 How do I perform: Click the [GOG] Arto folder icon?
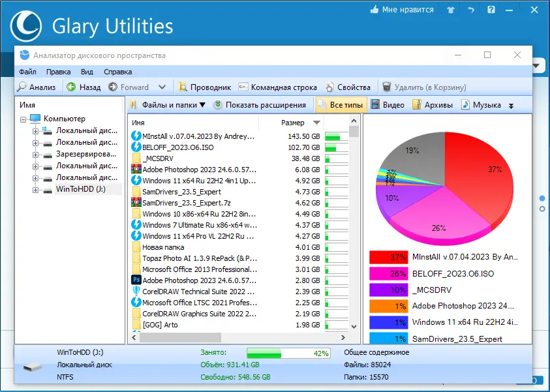click(136, 325)
